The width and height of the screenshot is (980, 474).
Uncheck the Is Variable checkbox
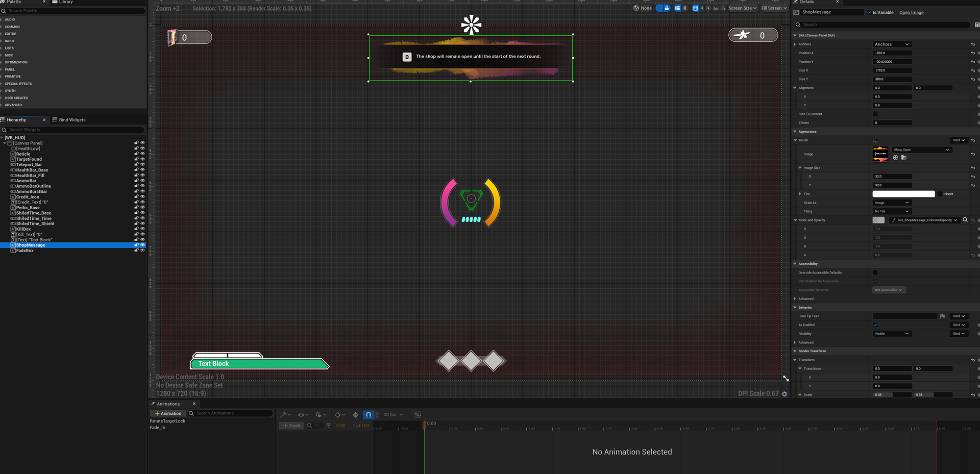tap(869, 12)
